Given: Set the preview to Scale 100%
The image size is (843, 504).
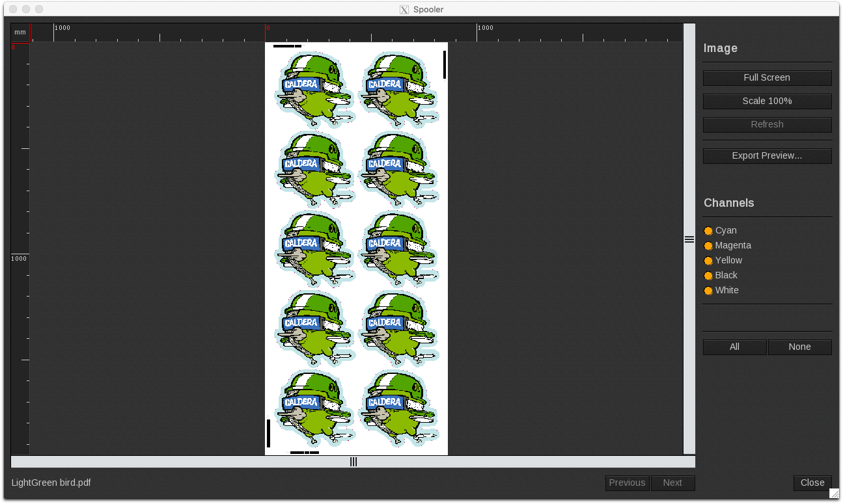Looking at the screenshot, I should pos(767,101).
